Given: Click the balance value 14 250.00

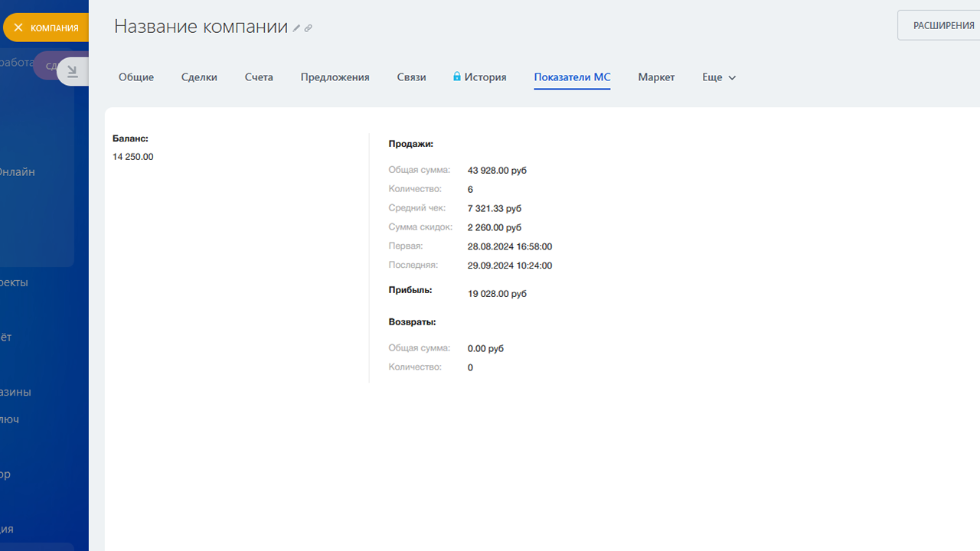Looking at the screenshot, I should [x=133, y=157].
